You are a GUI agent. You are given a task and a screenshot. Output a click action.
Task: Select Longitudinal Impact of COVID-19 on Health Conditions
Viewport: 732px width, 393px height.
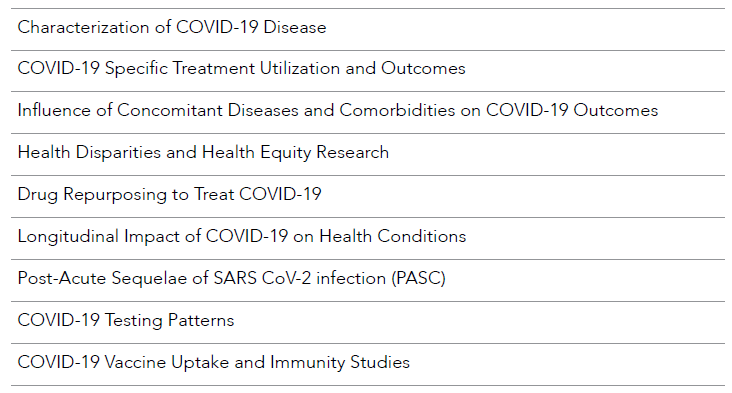368,238
